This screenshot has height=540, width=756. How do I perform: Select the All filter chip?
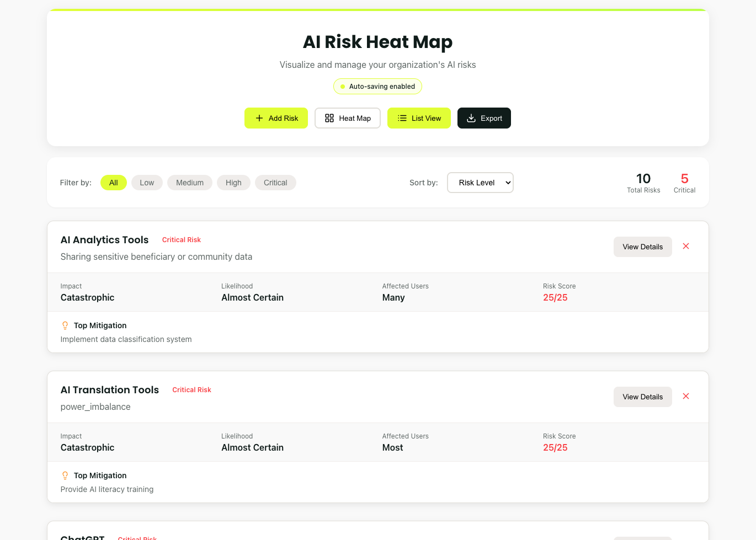pos(114,183)
